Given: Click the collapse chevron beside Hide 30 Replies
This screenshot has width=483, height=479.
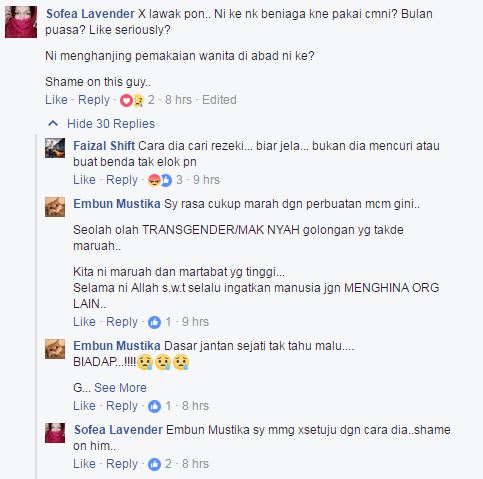Looking at the screenshot, I should point(53,124).
